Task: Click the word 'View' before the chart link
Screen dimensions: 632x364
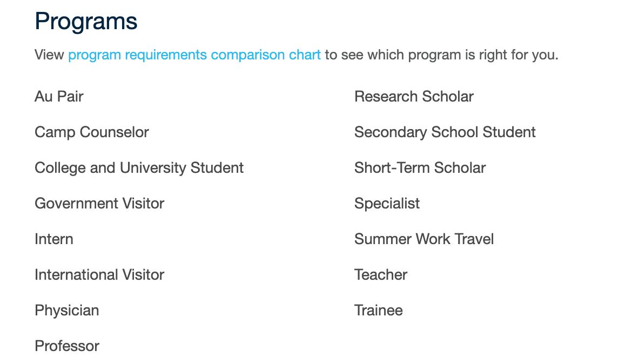Action: click(49, 55)
